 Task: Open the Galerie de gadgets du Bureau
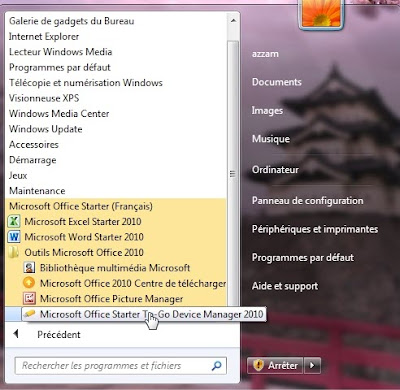click(x=72, y=21)
